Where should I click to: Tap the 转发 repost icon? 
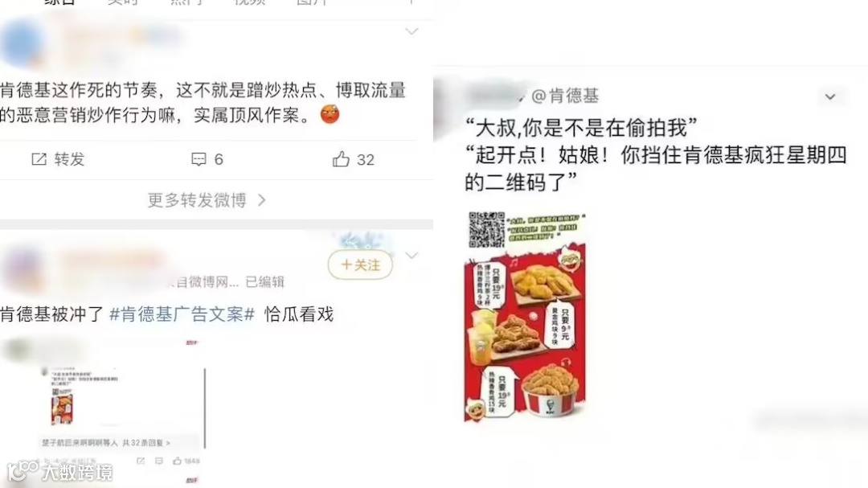click(39, 159)
